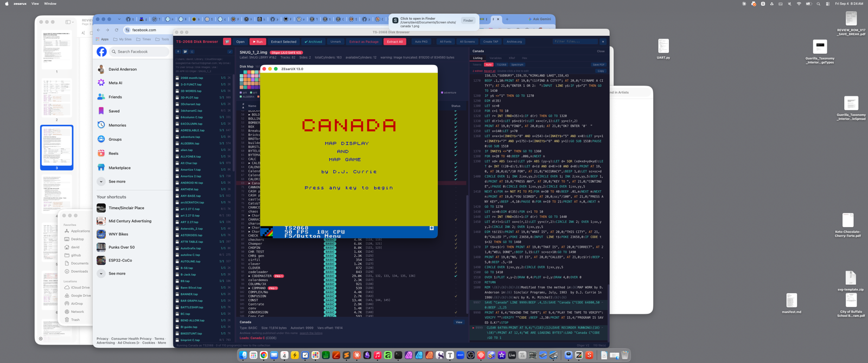Expand the COMMAND package row
Viewport: 868px width, 363px height.
point(250,288)
